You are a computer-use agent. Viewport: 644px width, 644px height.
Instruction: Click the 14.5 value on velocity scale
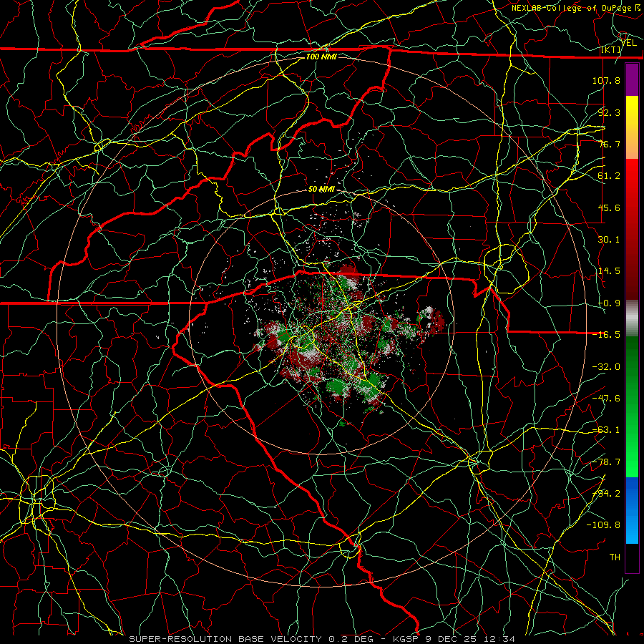tap(609, 271)
